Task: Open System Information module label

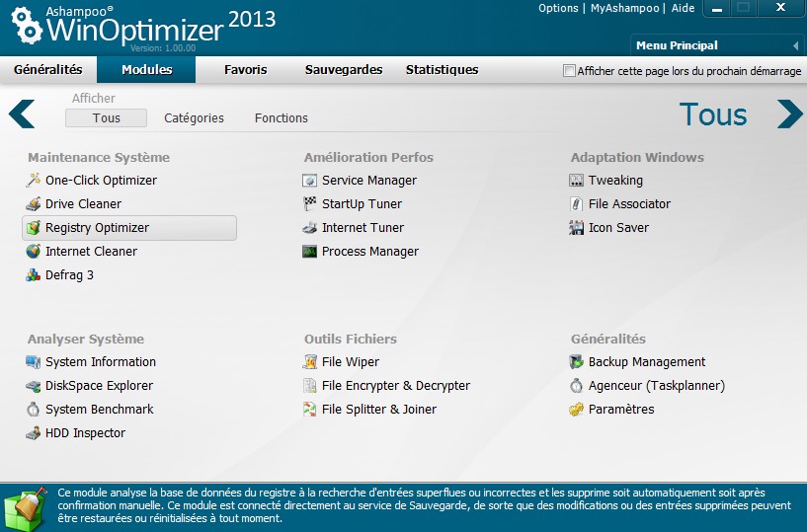Action: pyautogui.click(x=101, y=361)
